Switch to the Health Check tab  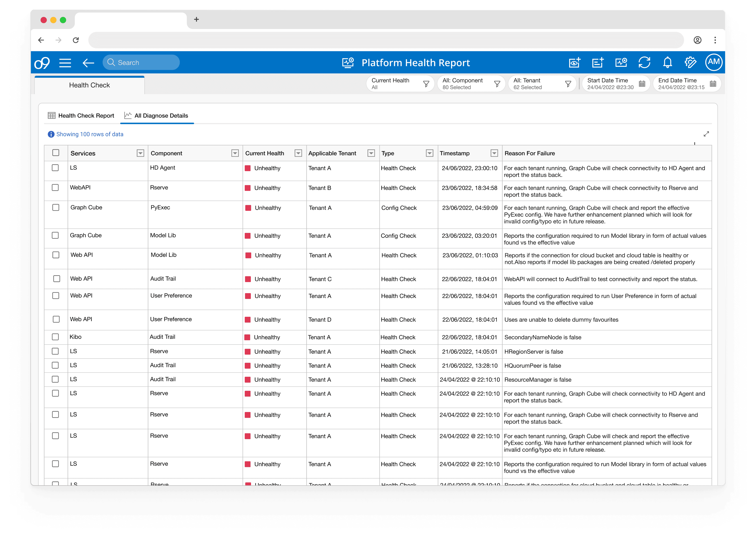(x=89, y=85)
